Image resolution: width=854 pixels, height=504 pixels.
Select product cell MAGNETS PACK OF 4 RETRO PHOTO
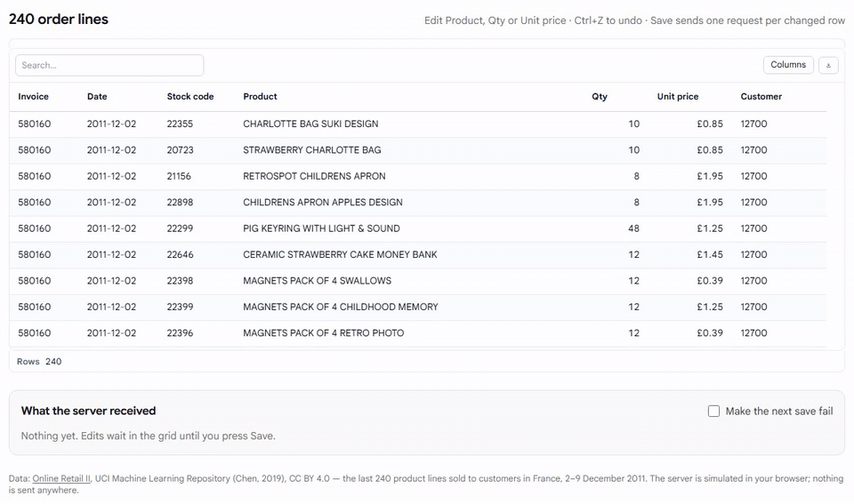[x=324, y=333]
